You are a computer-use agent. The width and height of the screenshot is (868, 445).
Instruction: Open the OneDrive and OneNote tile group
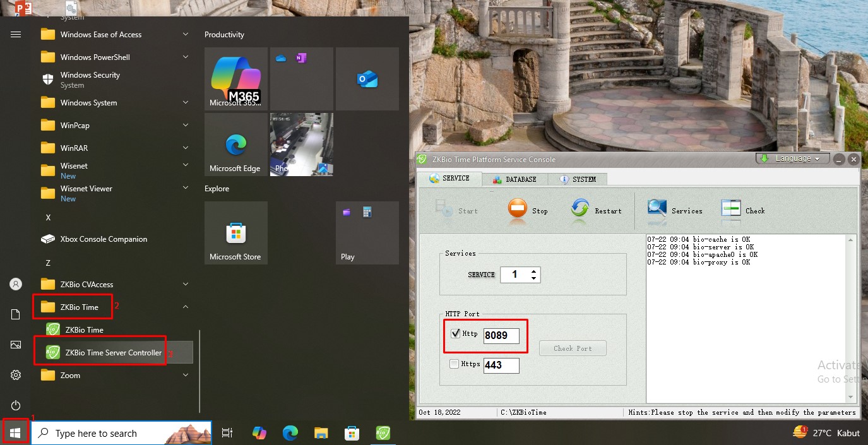coord(302,79)
